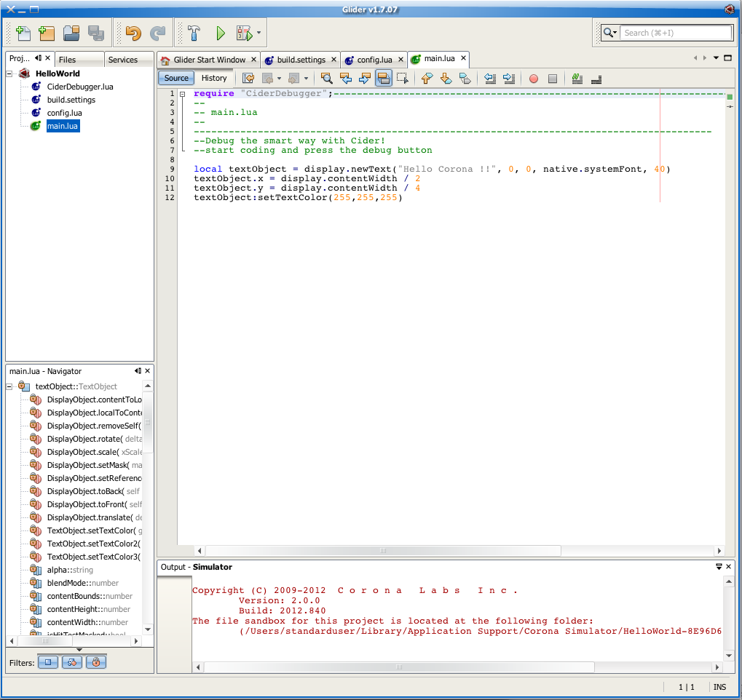Toggle the lock-icon non-public filter
Viewport: 742px width, 700px height.
tap(95, 662)
